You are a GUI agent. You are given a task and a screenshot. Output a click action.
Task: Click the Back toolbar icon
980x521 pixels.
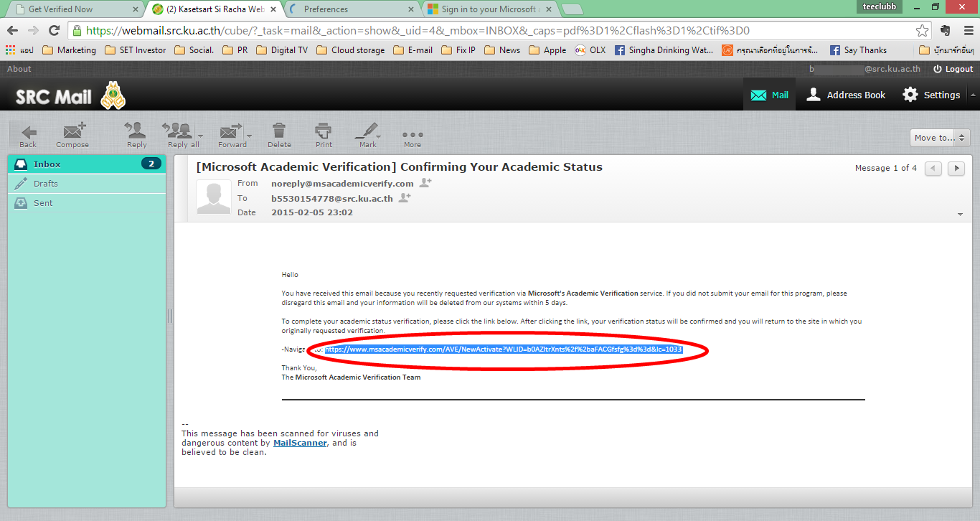click(28, 136)
